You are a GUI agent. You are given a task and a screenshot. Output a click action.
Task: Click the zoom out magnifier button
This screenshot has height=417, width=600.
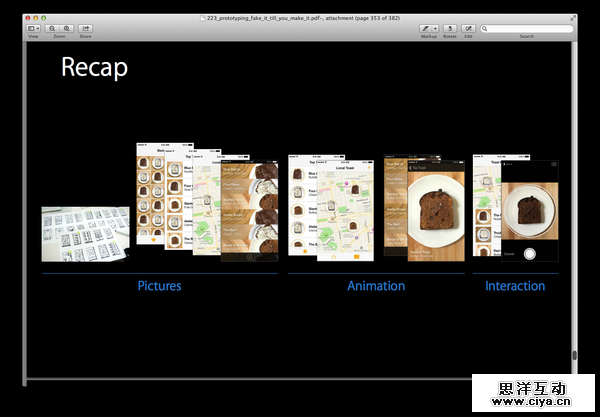click(53, 28)
